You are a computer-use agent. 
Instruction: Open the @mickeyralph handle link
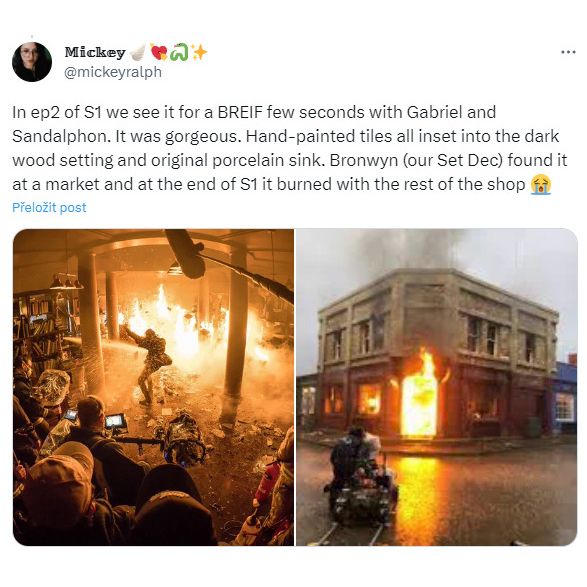point(113,72)
